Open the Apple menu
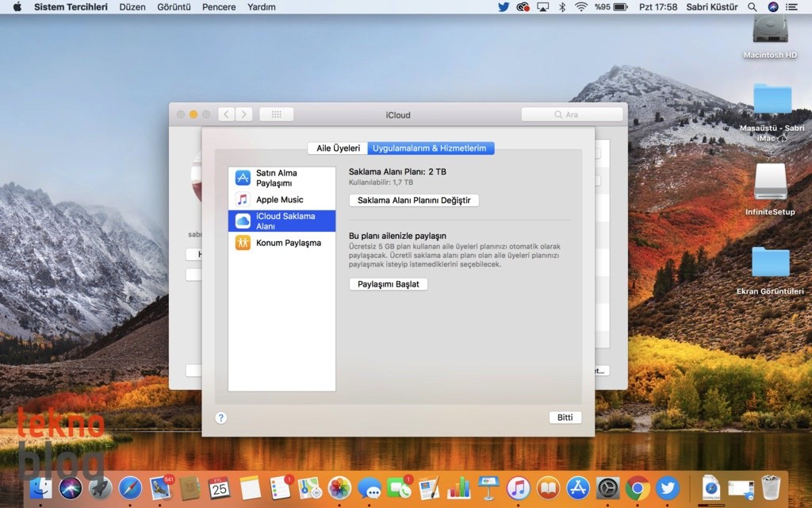 click(x=17, y=6)
